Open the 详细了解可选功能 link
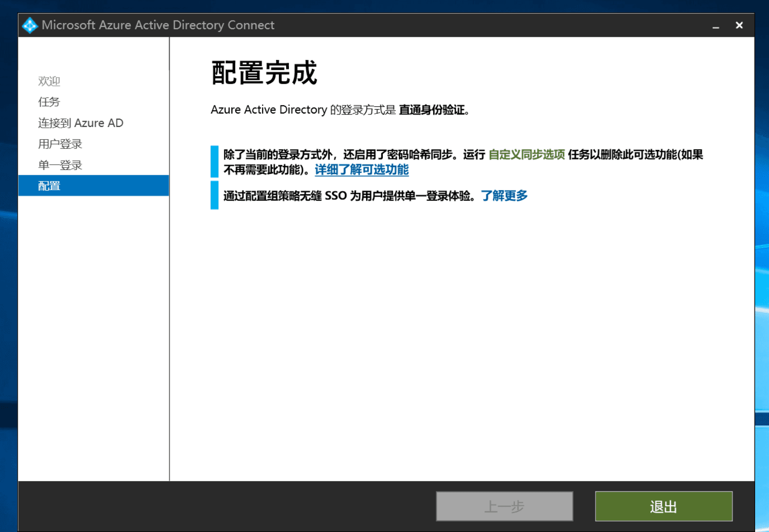Viewport: 769px width, 532px height. click(361, 170)
